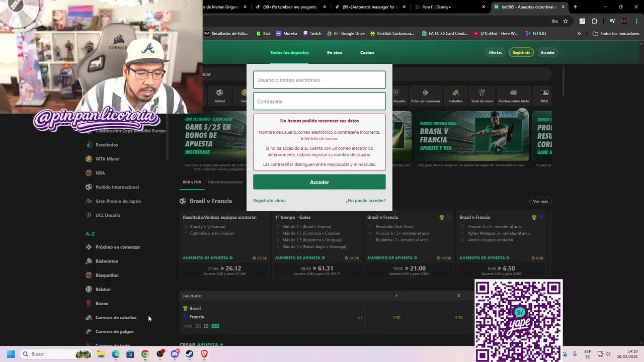Open the media controls icon in Chrome toolbar
This screenshot has height=362, width=644.
coord(612,21)
